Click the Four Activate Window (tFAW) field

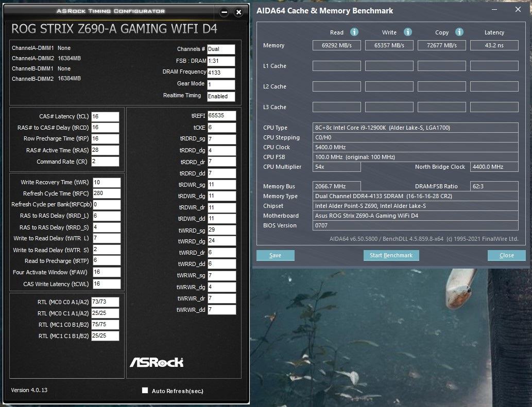(107, 272)
